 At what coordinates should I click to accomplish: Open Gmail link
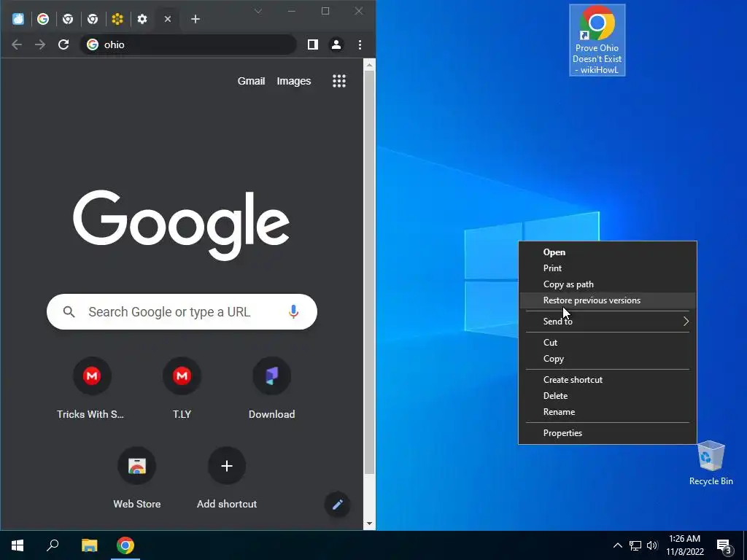(x=251, y=82)
